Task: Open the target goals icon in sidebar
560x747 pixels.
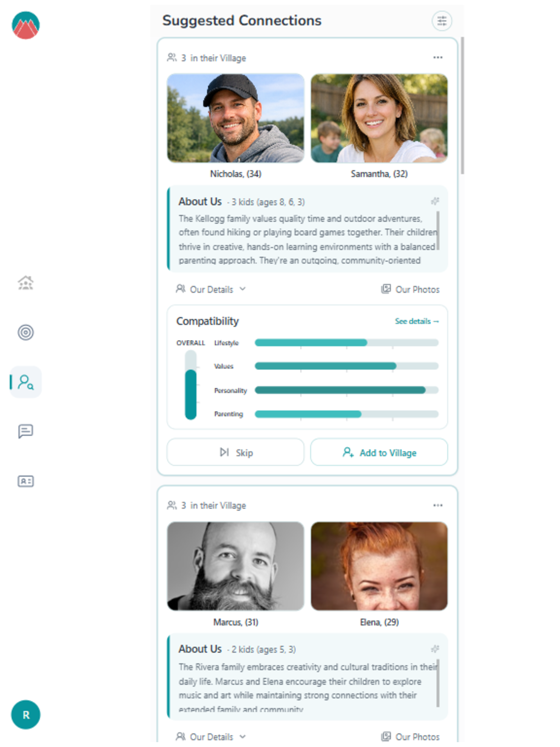Action: [26, 332]
